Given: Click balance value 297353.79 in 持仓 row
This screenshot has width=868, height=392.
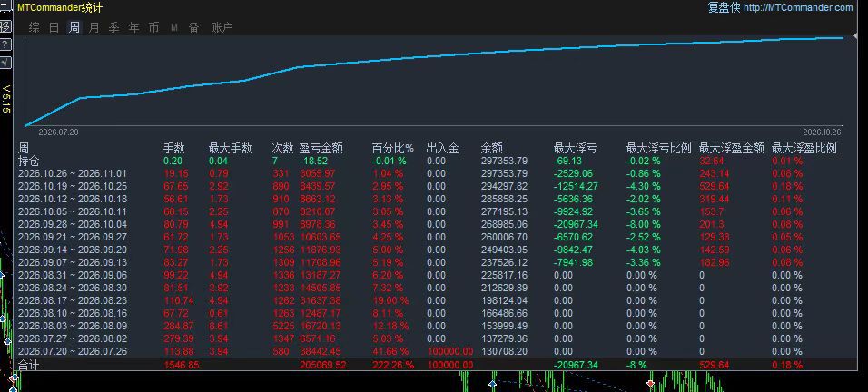Looking at the screenshot, I should (x=504, y=161).
